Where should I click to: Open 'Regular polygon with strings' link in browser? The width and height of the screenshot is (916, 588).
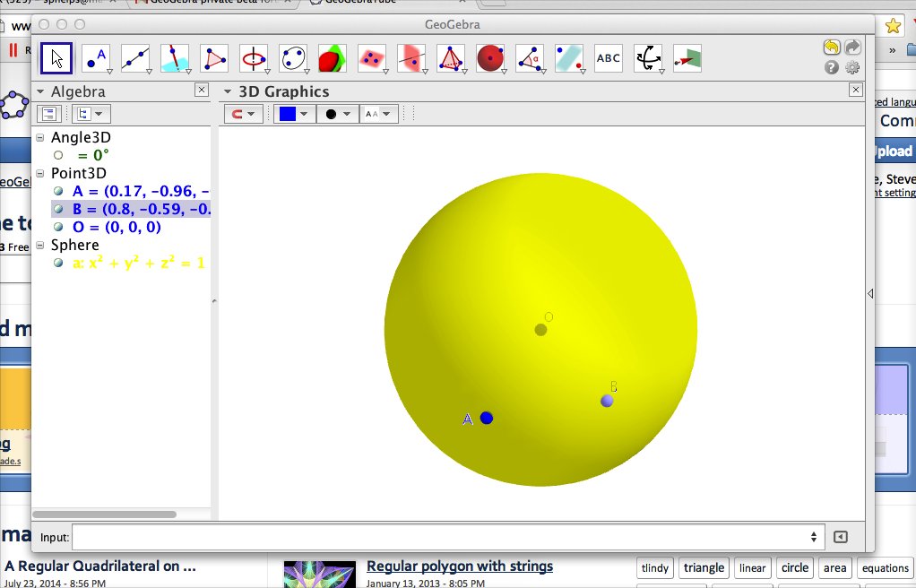460,566
